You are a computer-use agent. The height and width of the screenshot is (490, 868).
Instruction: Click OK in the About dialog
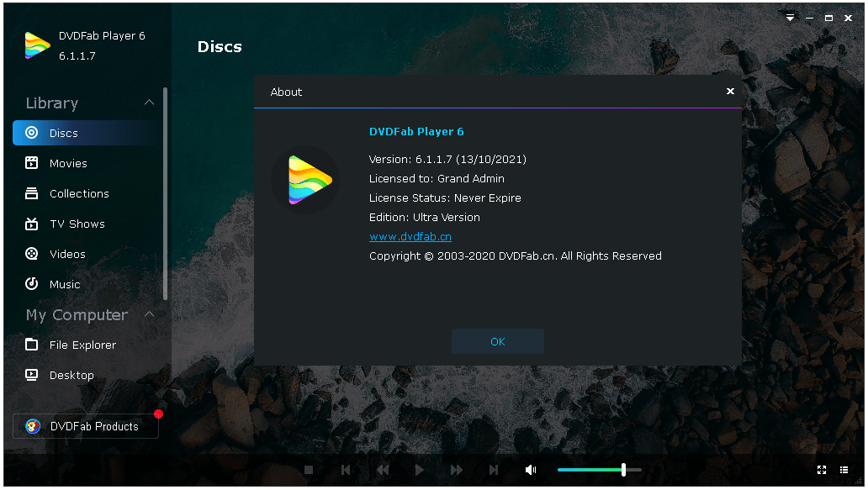point(498,342)
